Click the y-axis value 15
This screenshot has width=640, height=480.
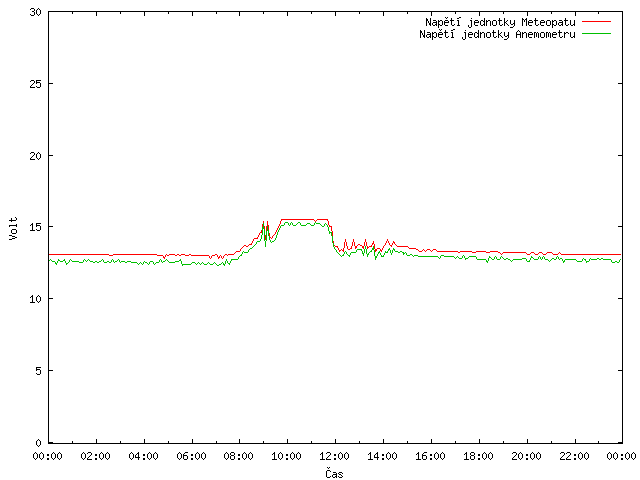[x=36, y=227]
